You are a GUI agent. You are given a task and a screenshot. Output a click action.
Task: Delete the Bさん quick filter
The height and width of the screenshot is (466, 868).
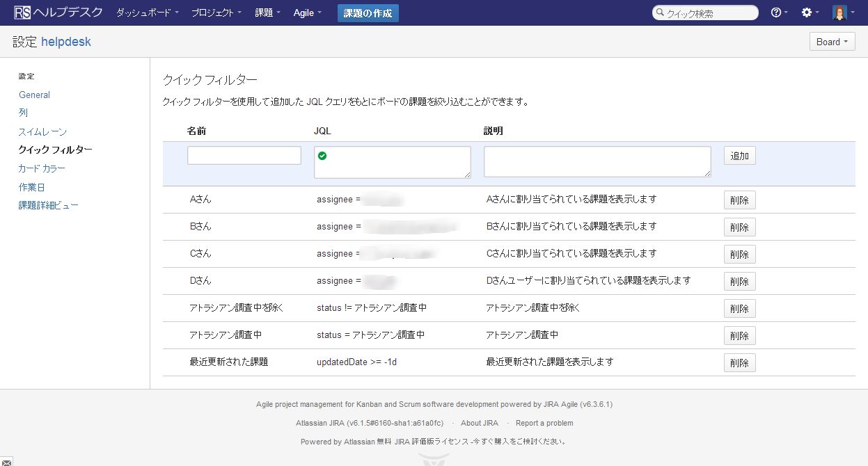[740, 227]
